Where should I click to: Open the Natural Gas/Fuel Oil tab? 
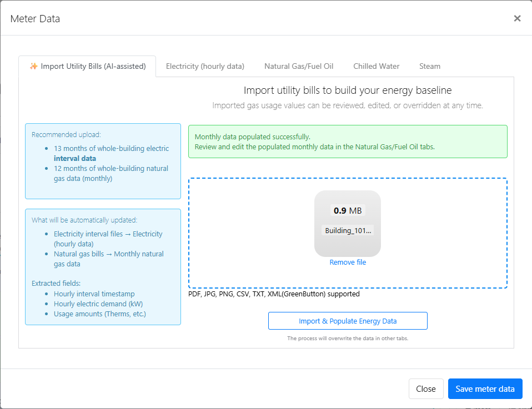(x=299, y=66)
